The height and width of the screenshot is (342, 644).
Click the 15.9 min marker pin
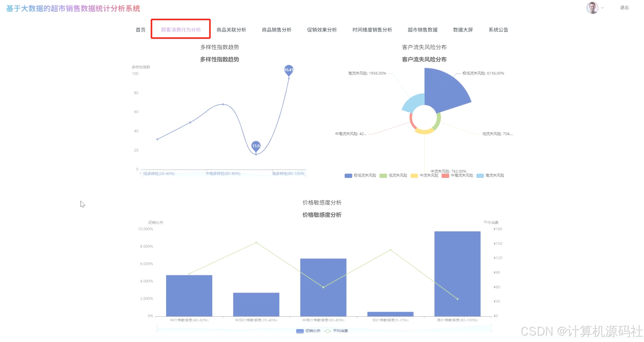tap(256, 146)
